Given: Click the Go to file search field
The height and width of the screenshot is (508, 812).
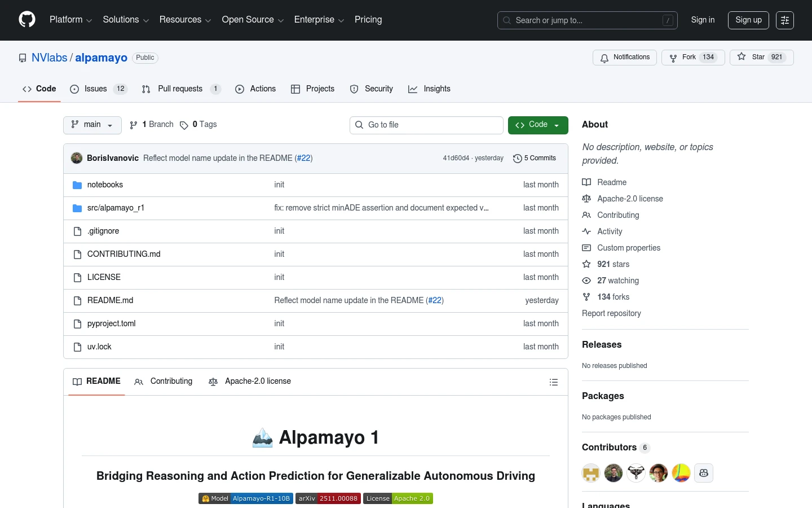Looking at the screenshot, I should pos(426,125).
